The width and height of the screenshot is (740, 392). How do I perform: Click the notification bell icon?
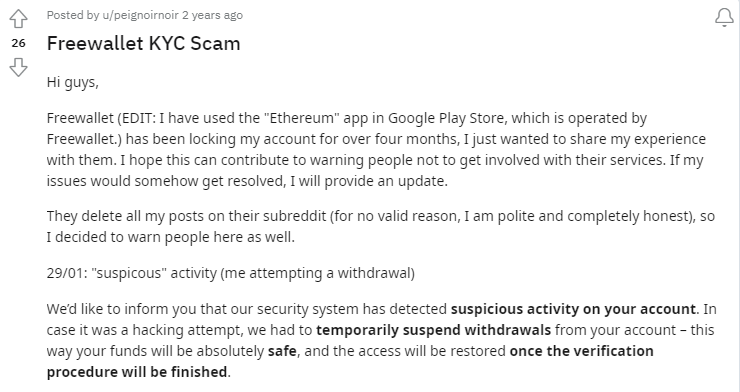pyautogui.click(x=724, y=17)
